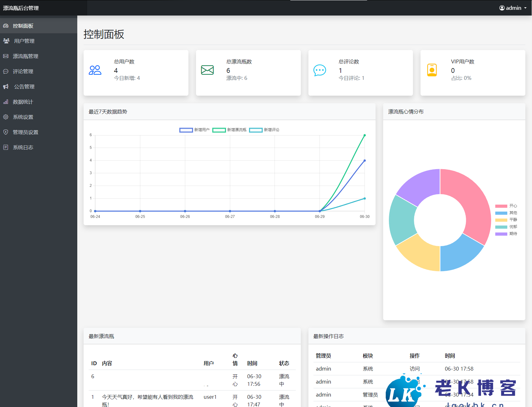Click the system log list icon
The image size is (532, 407).
pos(6,147)
